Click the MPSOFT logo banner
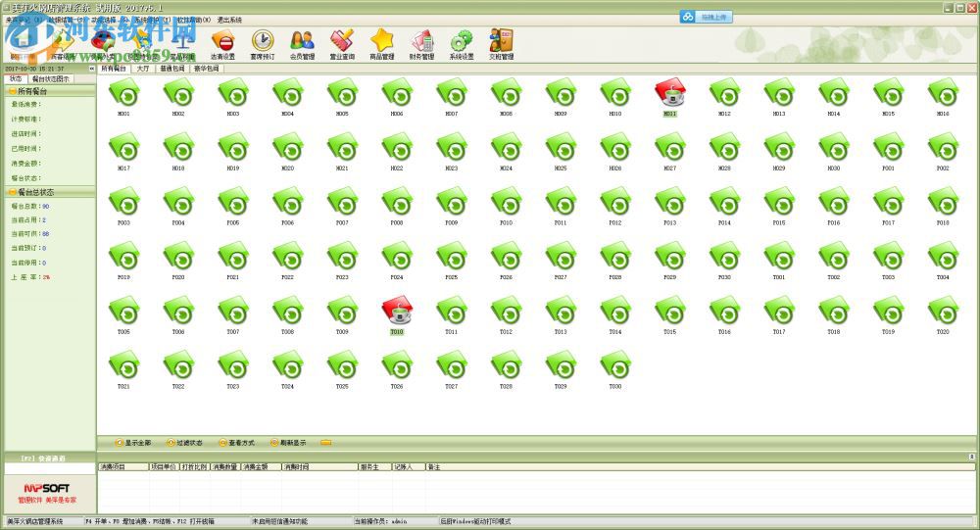The image size is (980, 530). (x=50, y=494)
